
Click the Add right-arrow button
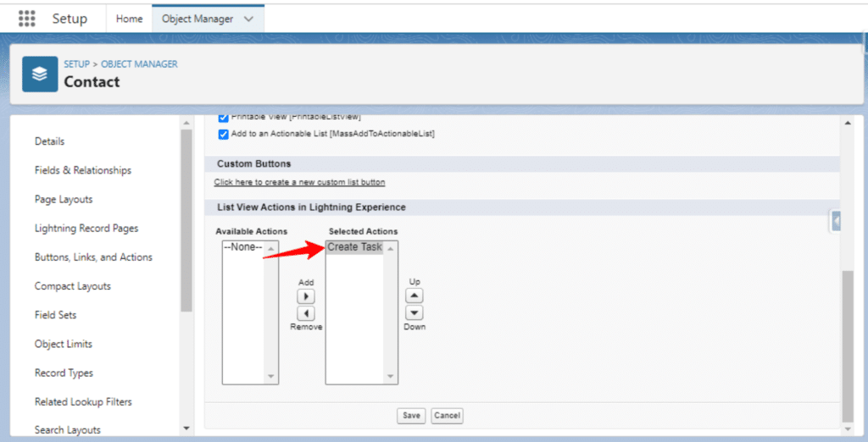(x=306, y=296)
